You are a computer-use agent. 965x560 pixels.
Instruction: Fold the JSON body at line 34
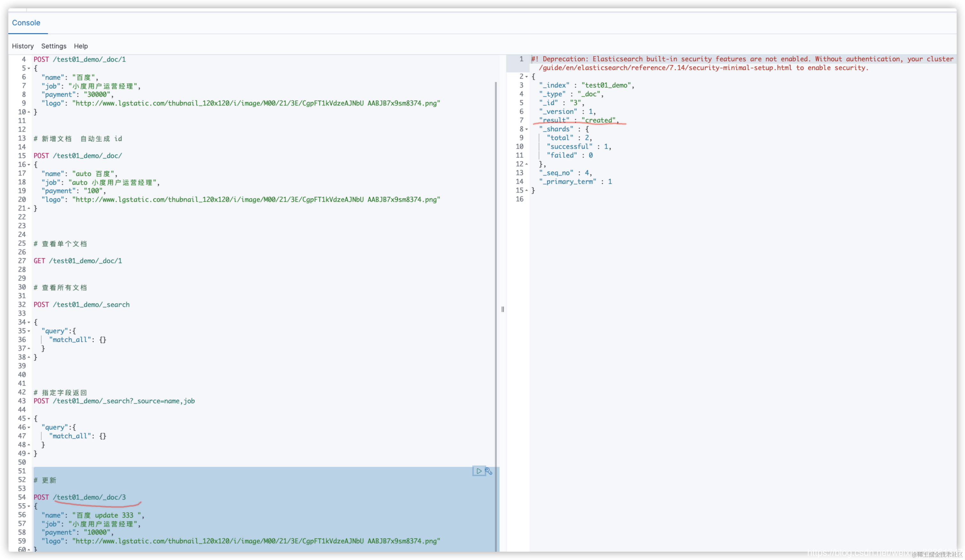click(29, 322)
